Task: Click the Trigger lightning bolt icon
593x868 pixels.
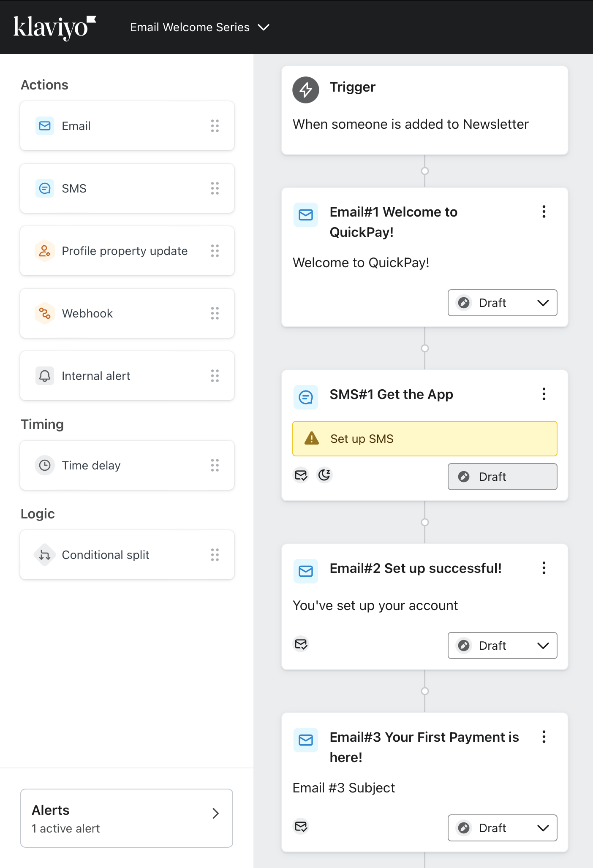Action: (x=306, y=90)
